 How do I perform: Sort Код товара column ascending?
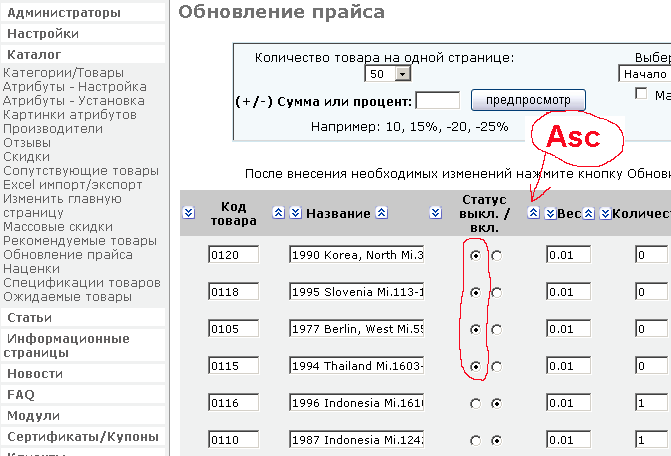point(279,213)
